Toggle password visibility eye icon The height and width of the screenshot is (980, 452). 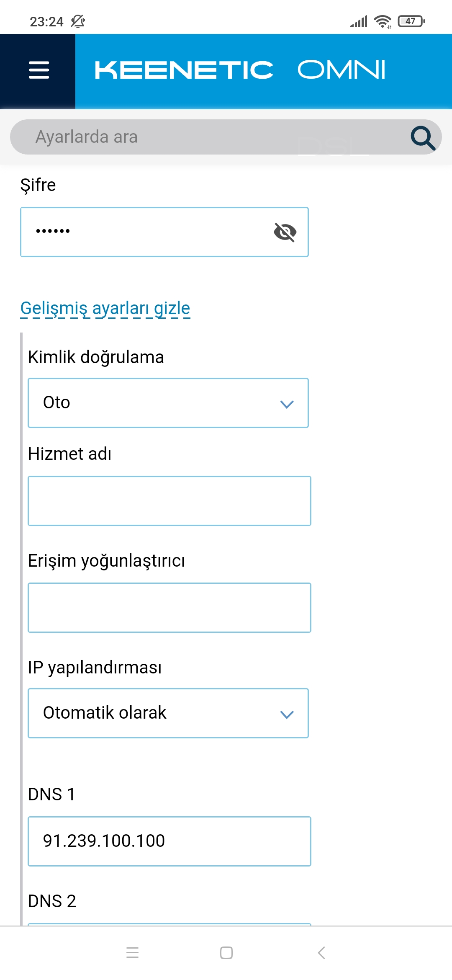tap(285, 232)
